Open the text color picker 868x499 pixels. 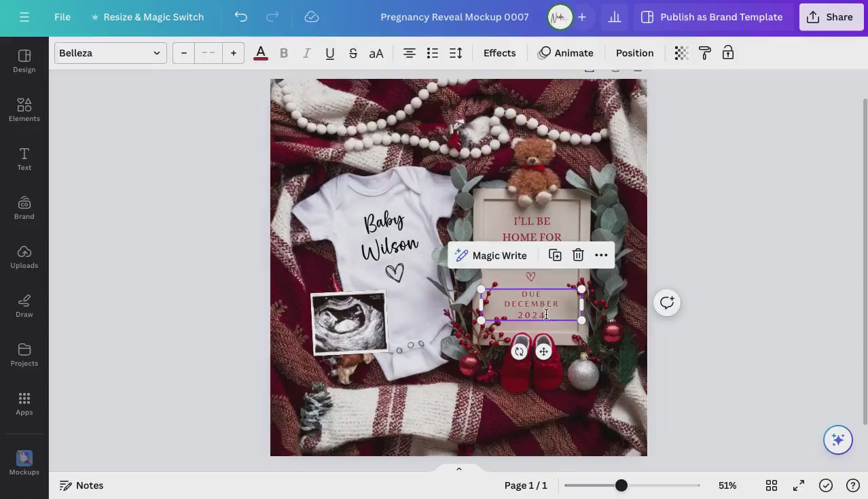point(260,53)
